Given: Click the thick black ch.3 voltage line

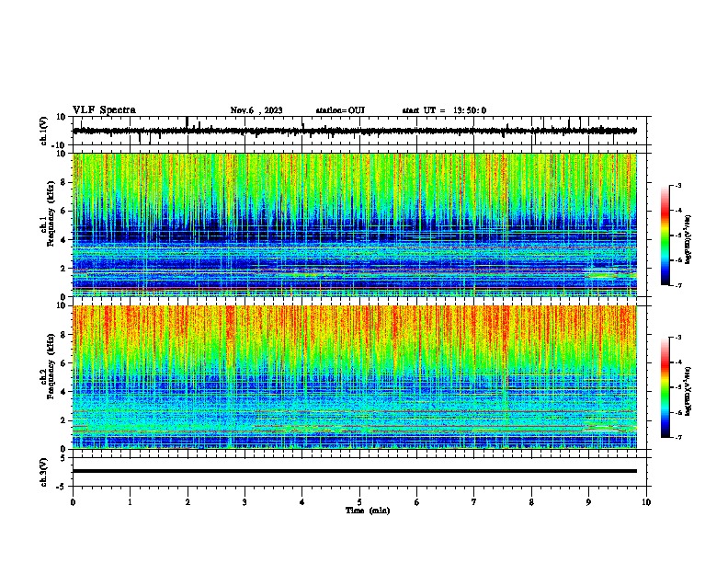Looking at the screenshot, I should click(x=355, y=471).
